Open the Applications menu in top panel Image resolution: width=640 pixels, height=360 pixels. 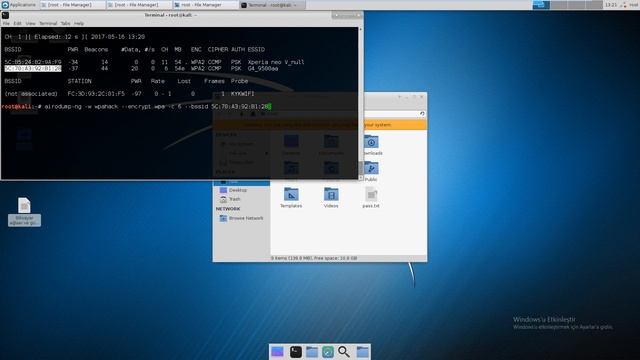[19, 5]
